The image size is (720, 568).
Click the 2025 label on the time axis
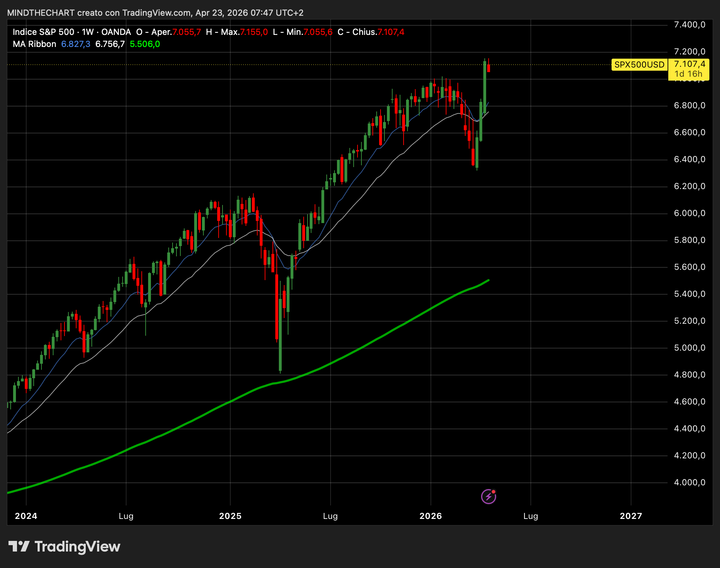[230, 516]
